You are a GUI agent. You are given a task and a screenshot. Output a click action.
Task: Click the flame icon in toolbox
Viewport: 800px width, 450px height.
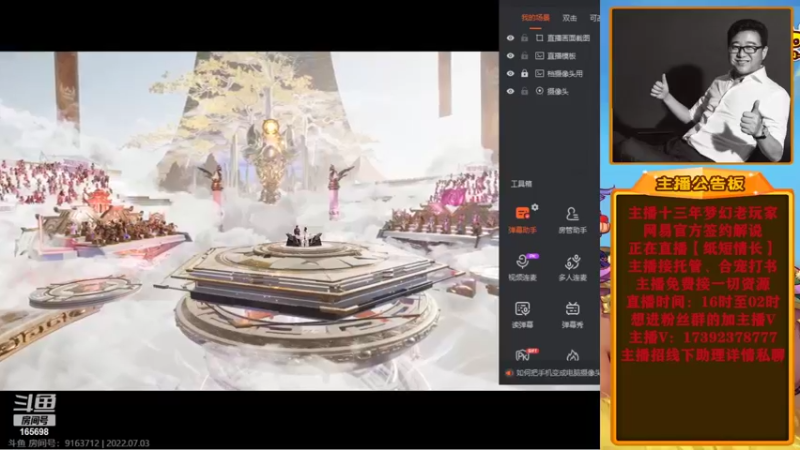(572, 355)
